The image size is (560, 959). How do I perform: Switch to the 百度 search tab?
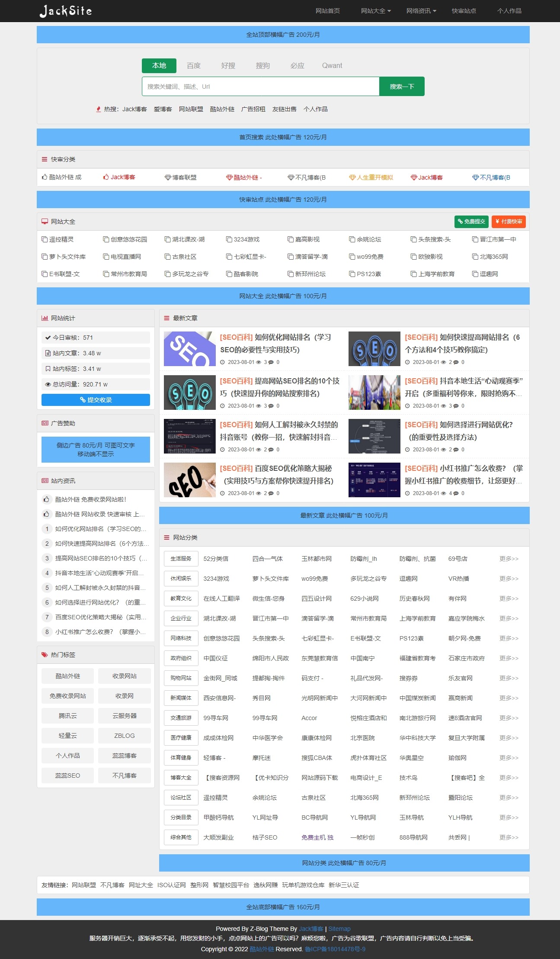(x=194, y=65)
